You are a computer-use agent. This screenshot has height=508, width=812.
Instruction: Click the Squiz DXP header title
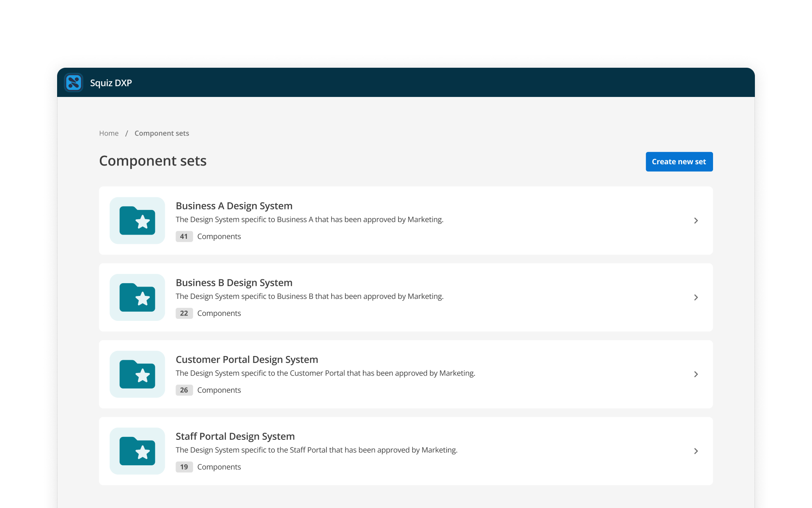tap(111, 83)
